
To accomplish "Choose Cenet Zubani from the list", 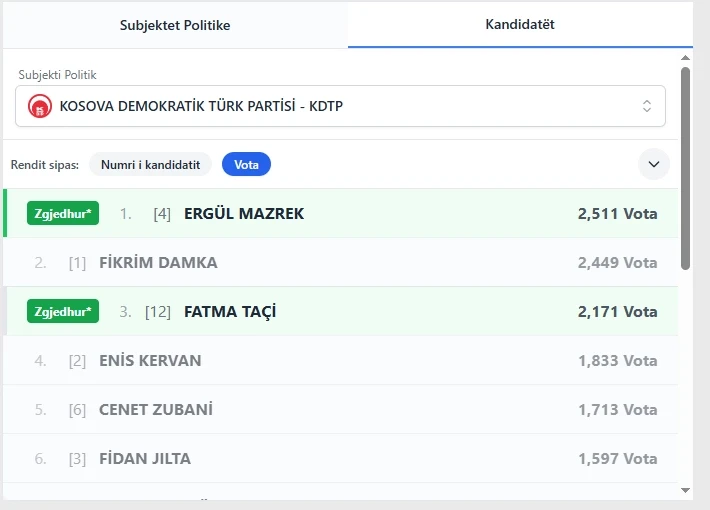I will tap(155, 410).
